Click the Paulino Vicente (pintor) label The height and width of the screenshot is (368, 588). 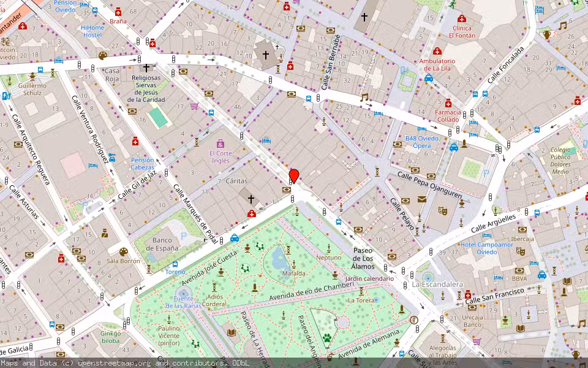[169, 335]
